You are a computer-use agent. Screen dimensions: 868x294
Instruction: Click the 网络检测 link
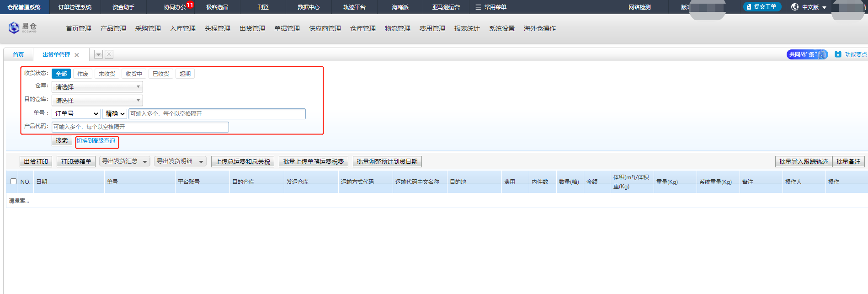tap(639, 7)
